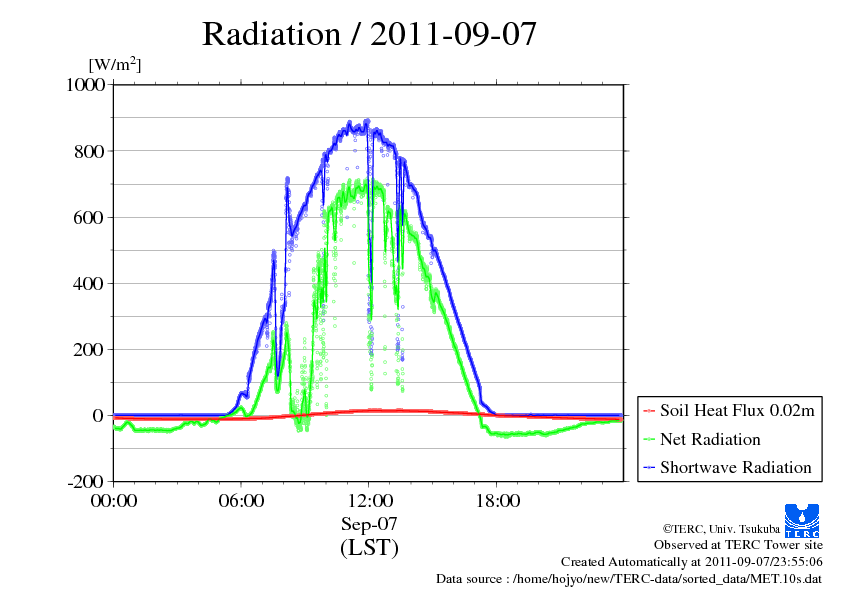
Task: Click the chart title 'Radiation / 2011-09-07'
Action: pyautogui.click(x=369, y=34)
